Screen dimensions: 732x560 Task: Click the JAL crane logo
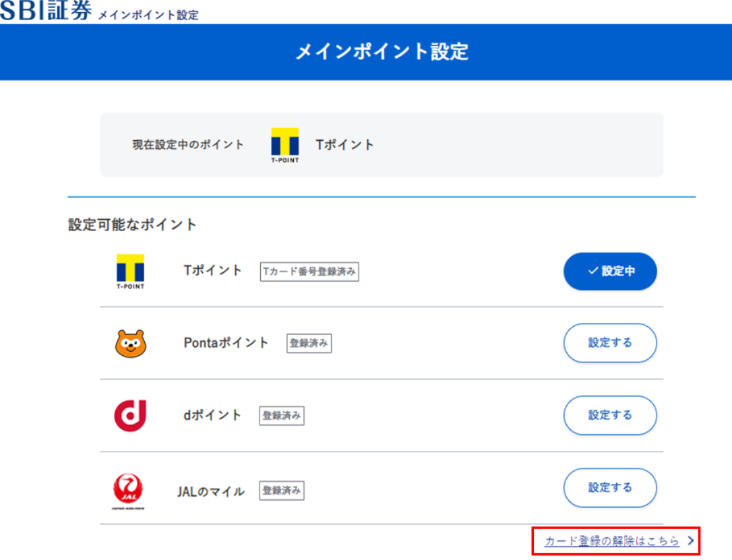click(128, 491)
